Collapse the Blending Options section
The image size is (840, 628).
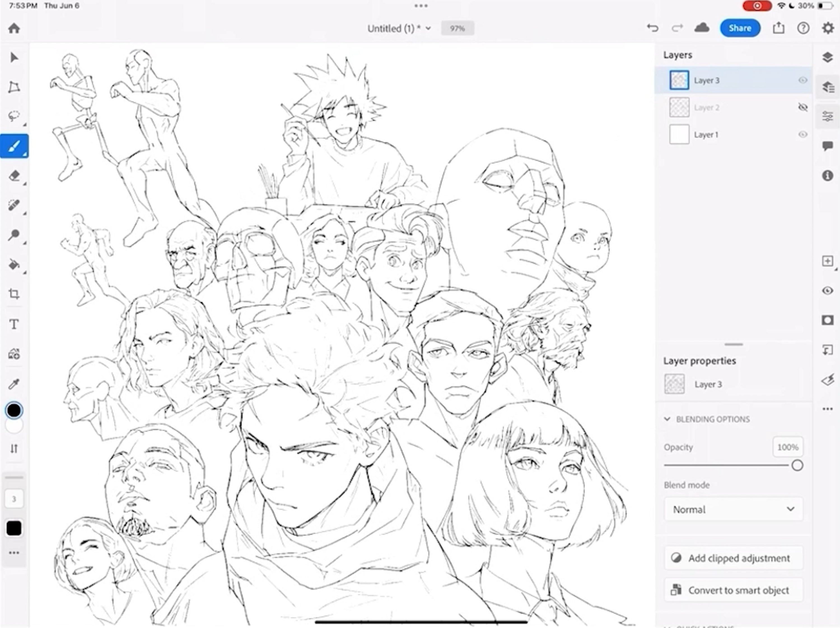point(667,419)
